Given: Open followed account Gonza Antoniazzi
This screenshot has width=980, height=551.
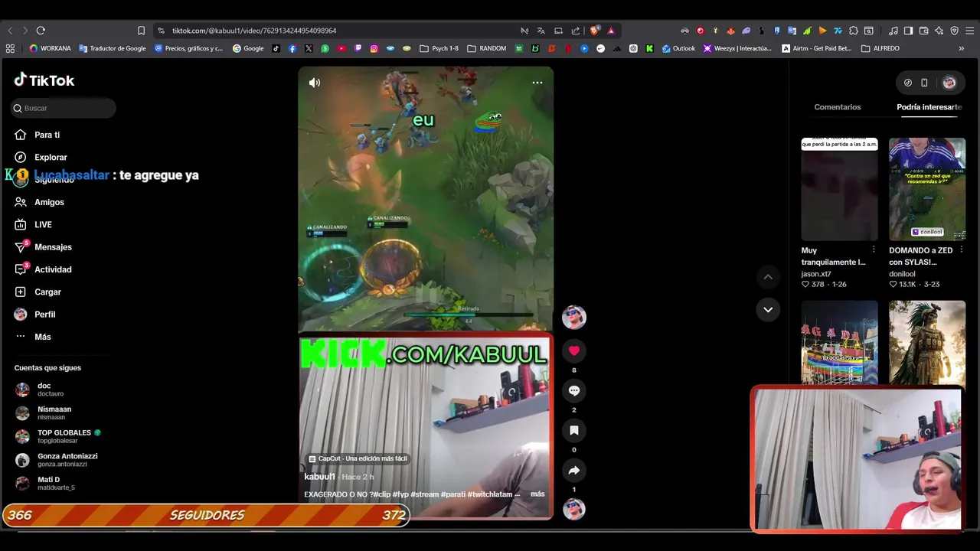Looking at the screenshot, I should [x=56, y=459].
